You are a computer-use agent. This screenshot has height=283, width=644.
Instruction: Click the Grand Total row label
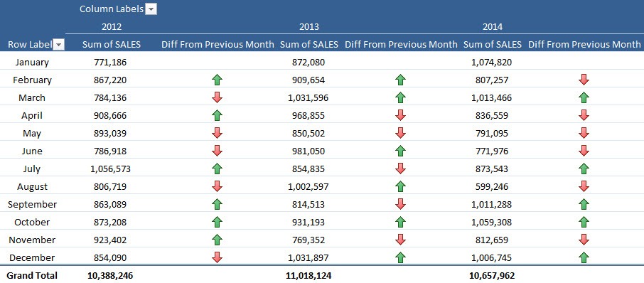32,276
